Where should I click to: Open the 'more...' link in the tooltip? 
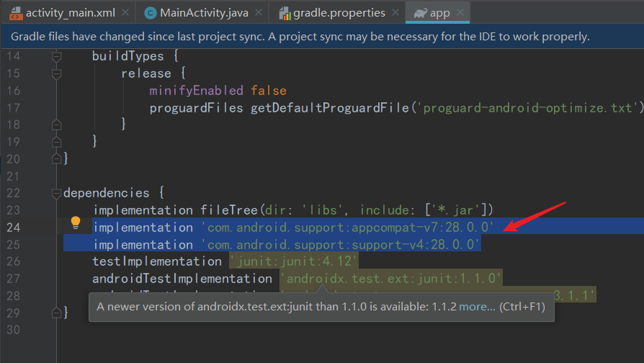tap(477, 307)
